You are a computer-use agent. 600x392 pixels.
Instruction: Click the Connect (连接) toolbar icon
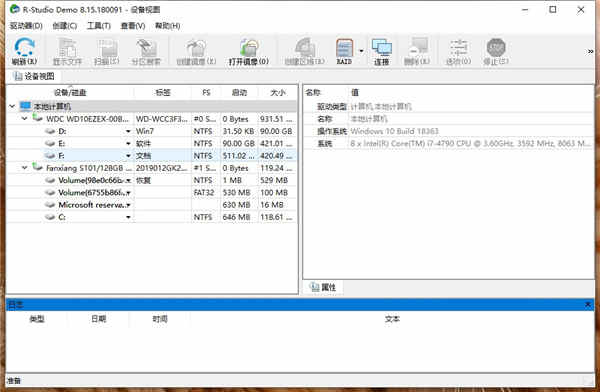coord(382,48)
